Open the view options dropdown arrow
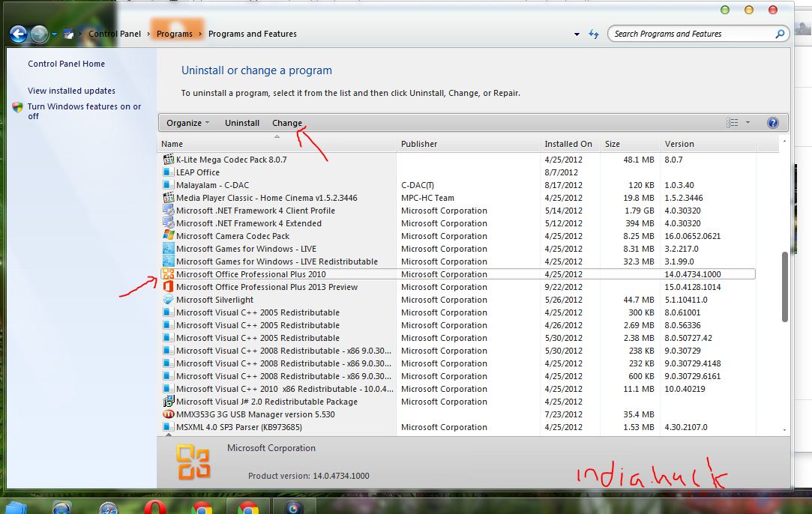This screenshot has width=812, height=514. (748, 123)
